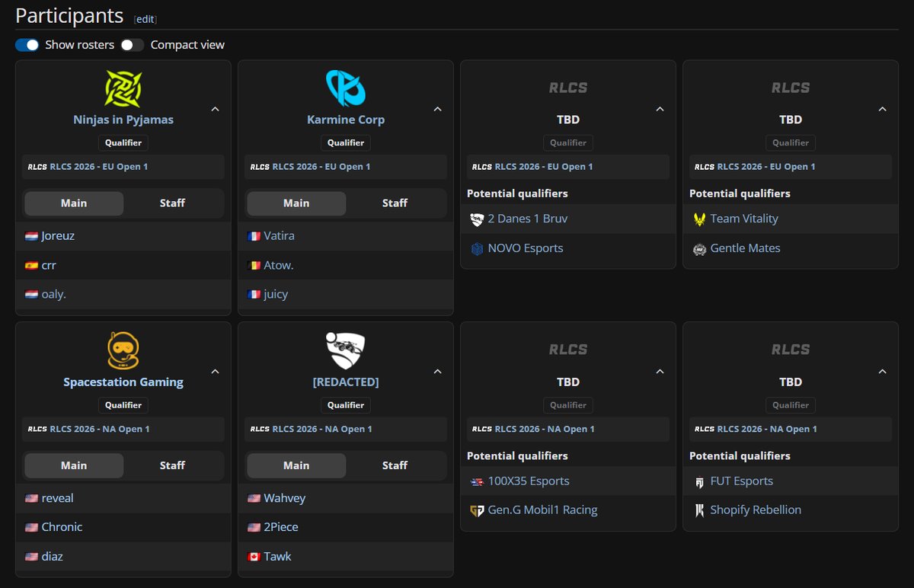914x588 pixels.
Task: Click the FUT Esports logo icon
Action: (x=699, y=481)
